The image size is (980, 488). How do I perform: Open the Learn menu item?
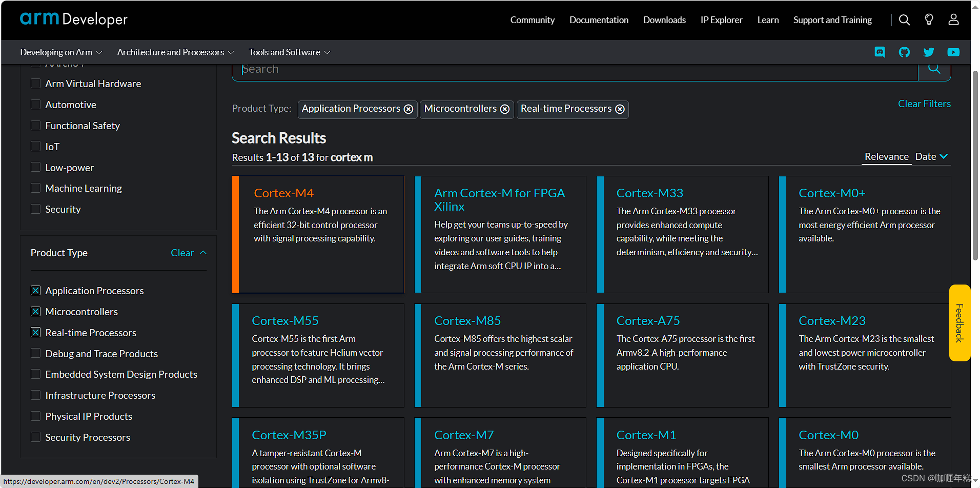(x=768, y=20)
